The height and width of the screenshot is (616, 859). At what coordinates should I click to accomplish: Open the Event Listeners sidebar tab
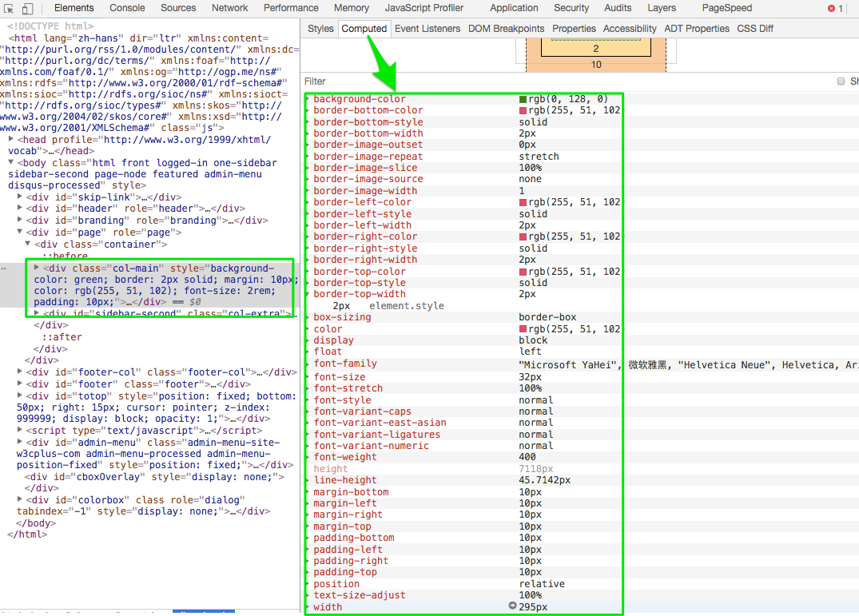pos(428,29)
